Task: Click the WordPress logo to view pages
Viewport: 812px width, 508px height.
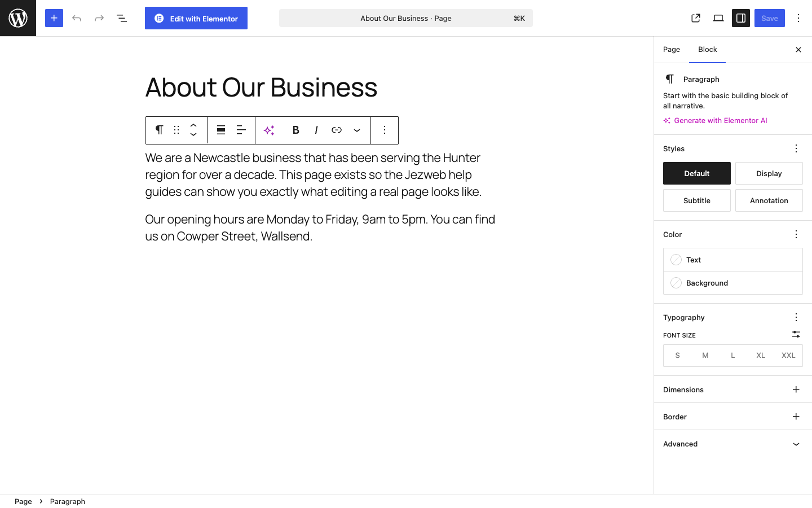Action: [x=18, y=18]
